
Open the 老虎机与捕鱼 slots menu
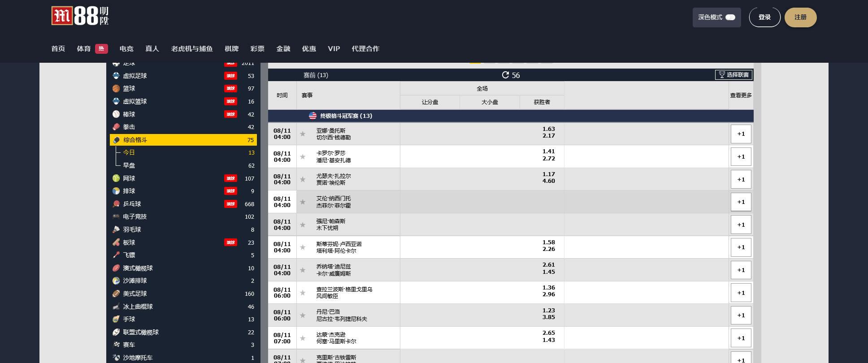point(192,49)
